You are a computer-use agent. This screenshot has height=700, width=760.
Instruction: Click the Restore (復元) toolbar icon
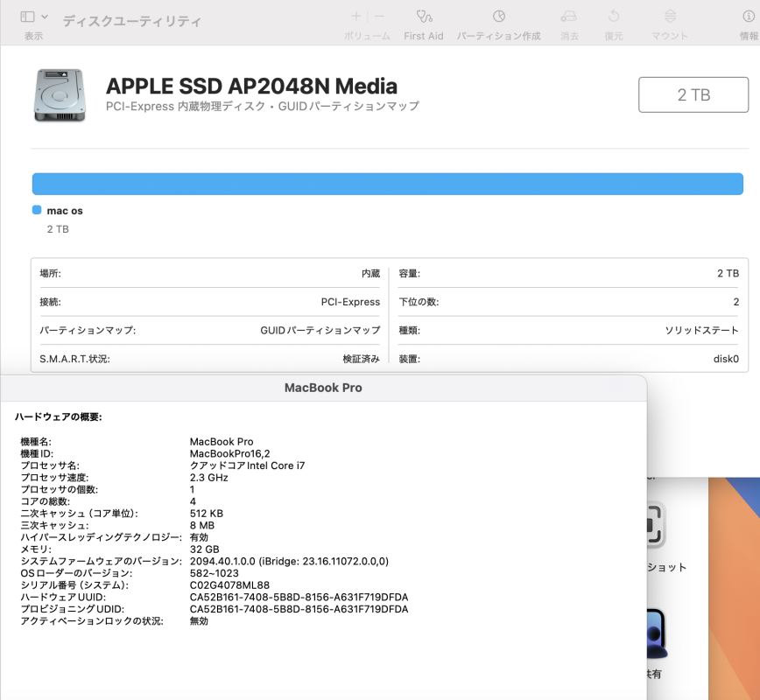coord(614,17)
